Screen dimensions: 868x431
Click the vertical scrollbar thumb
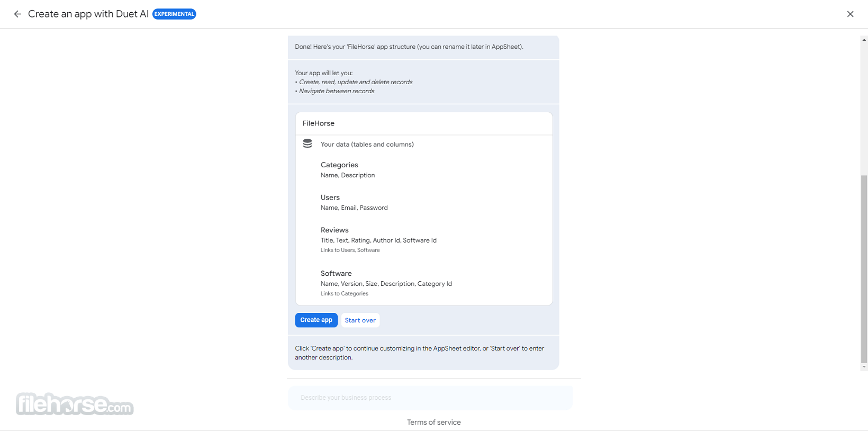(x=864, y=270)
